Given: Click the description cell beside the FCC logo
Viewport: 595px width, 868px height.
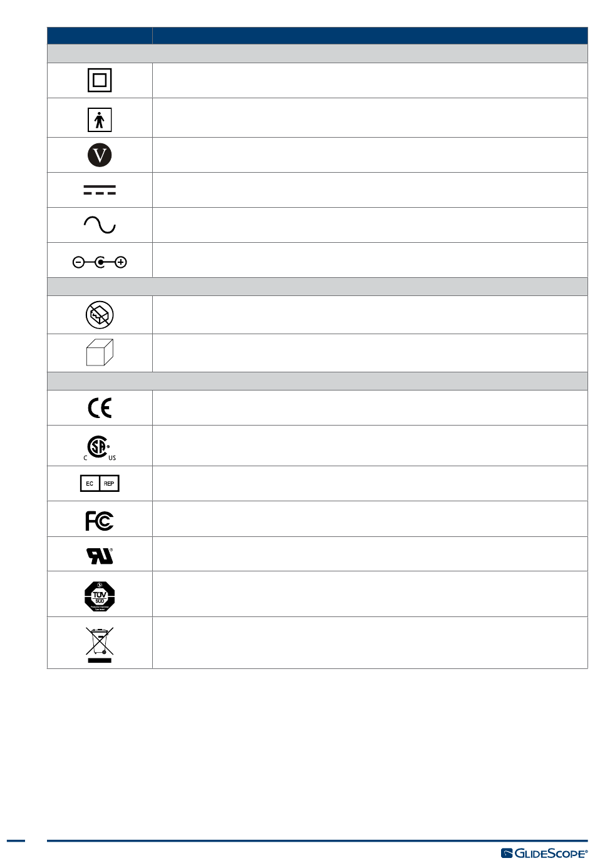Looking at the screenshot, I should tap(370, 519).
